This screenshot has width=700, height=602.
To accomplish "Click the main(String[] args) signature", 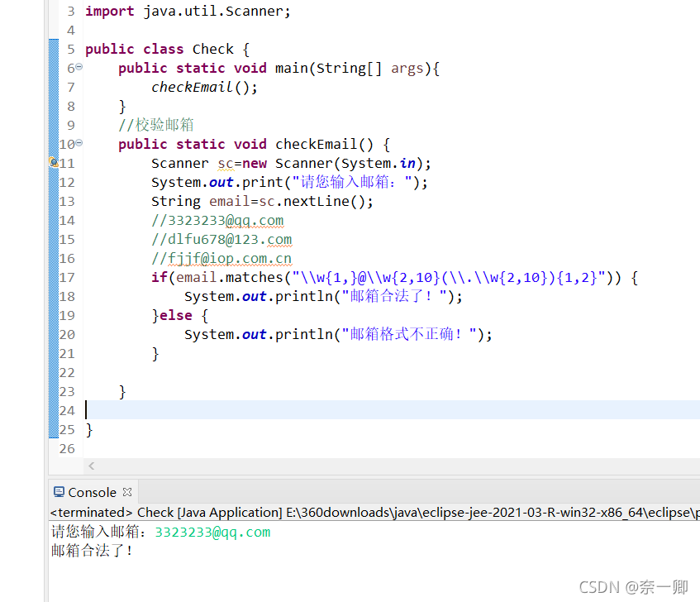I will tap(353, 69).
